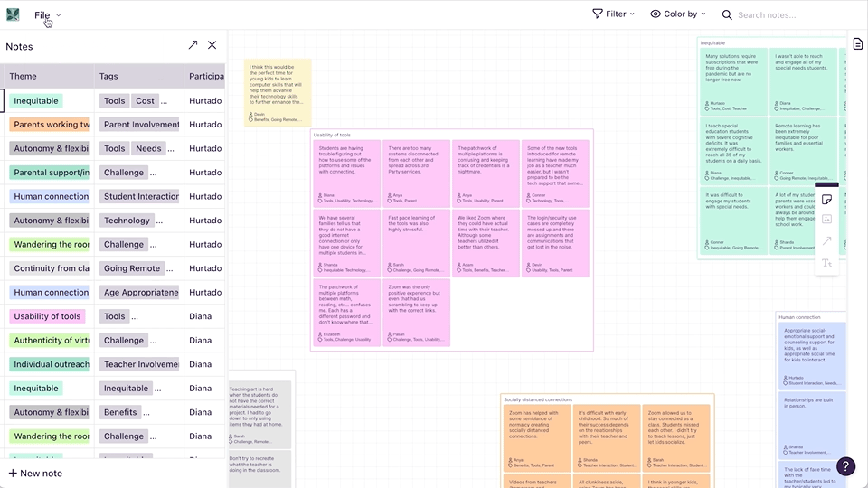Click the Student Interaction tag chip
The width and height of the screenshot is (868, 488).
139,196
